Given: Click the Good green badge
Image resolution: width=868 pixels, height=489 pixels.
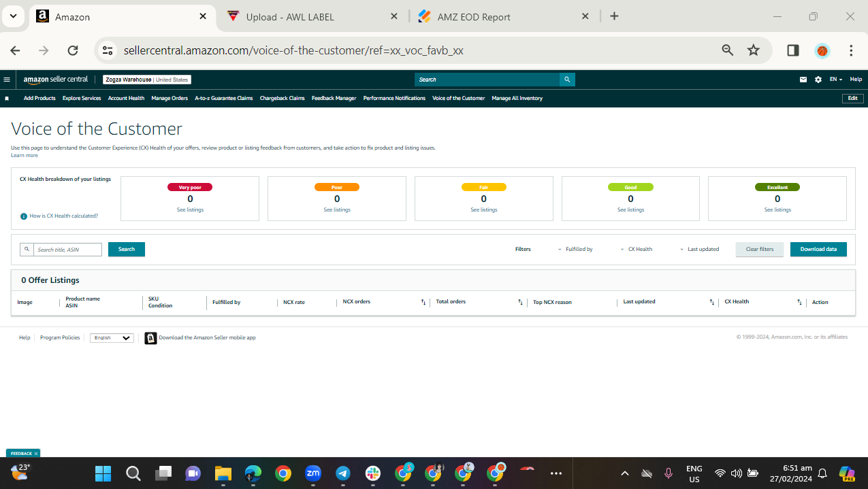Looking at the screenshot, I should coord(630,187).
